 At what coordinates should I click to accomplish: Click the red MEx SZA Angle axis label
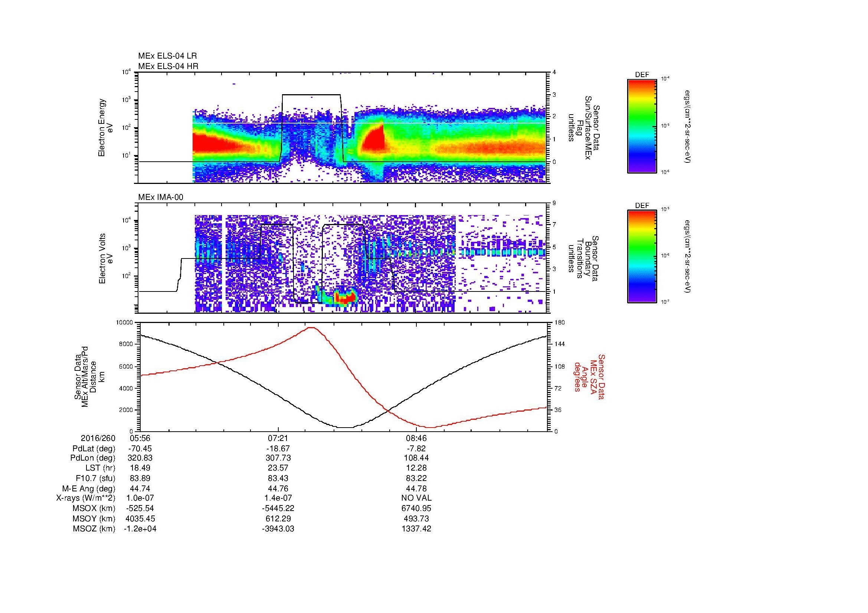(589, 377)
